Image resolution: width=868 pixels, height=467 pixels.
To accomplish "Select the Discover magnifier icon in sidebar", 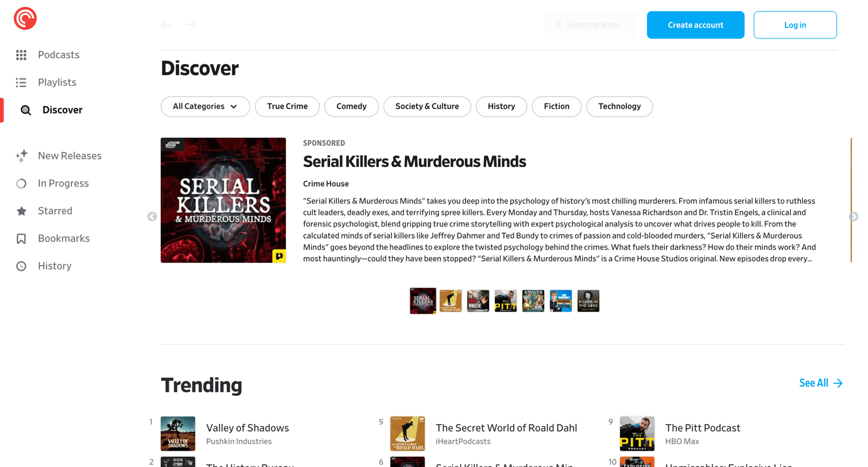I will pyautogui.click(x=26, y=110).
